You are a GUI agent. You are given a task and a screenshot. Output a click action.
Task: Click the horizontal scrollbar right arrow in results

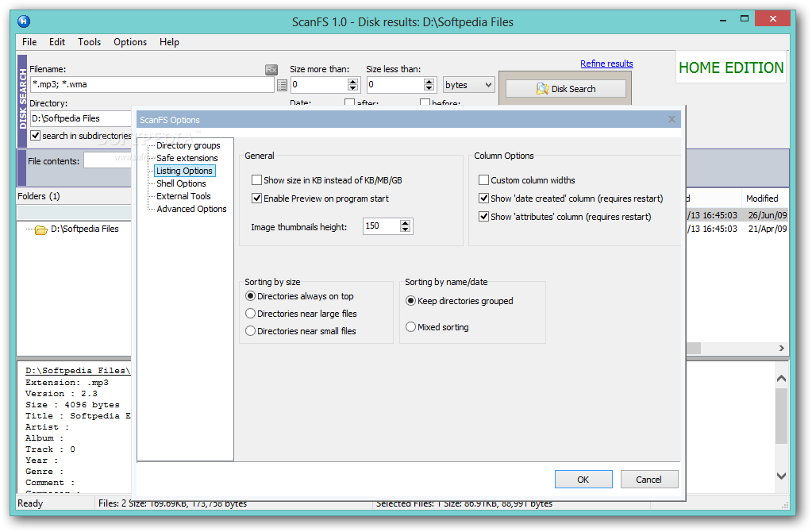782,348
